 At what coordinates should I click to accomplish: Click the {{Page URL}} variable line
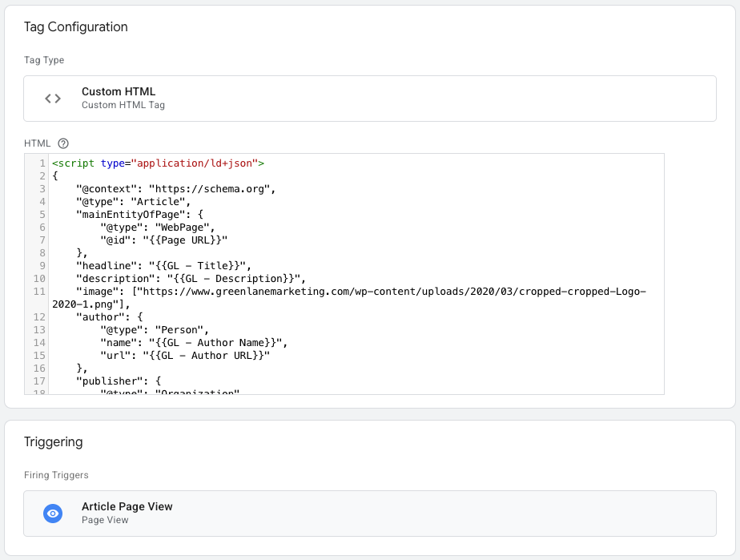click(x=163, y=240)
